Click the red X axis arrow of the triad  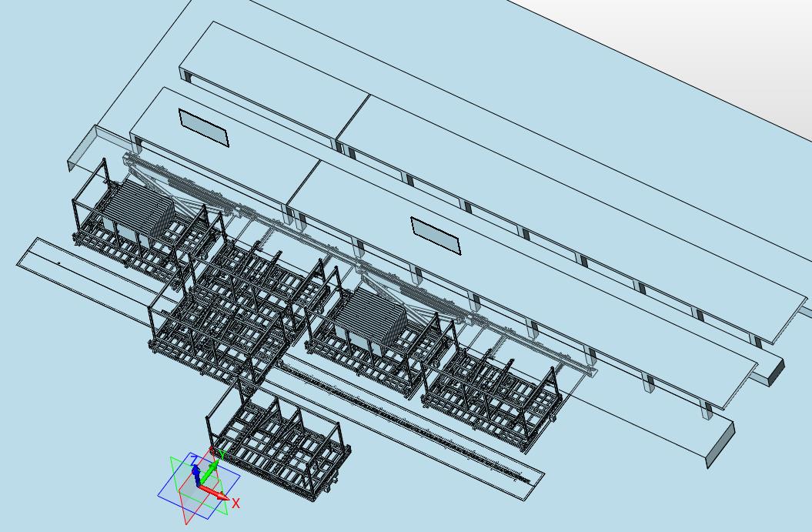[215, 493]
